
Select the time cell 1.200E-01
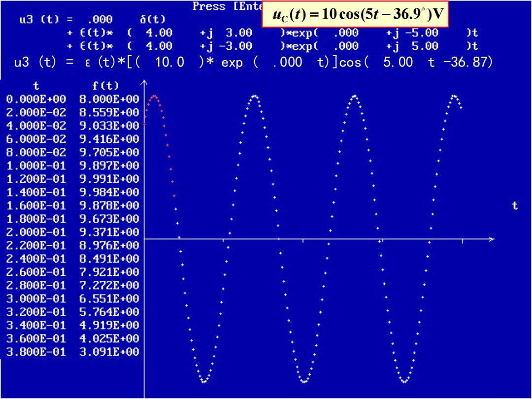(x=36, y=179)
